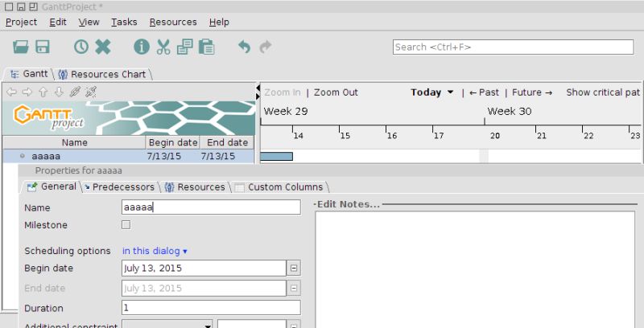Select the Resources properties tab
This screenshot has height=328, width=644.
tap(195, 187)
